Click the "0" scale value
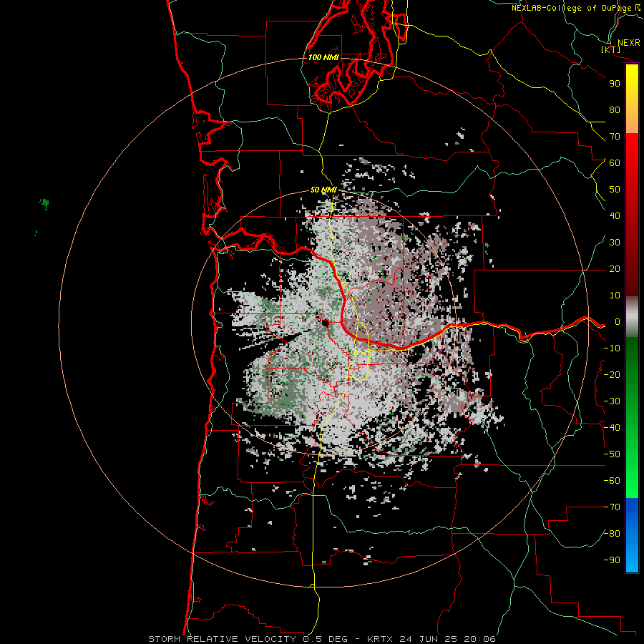Image resolution: width=644 pixels, height=644 pixels. pos(618,322)
